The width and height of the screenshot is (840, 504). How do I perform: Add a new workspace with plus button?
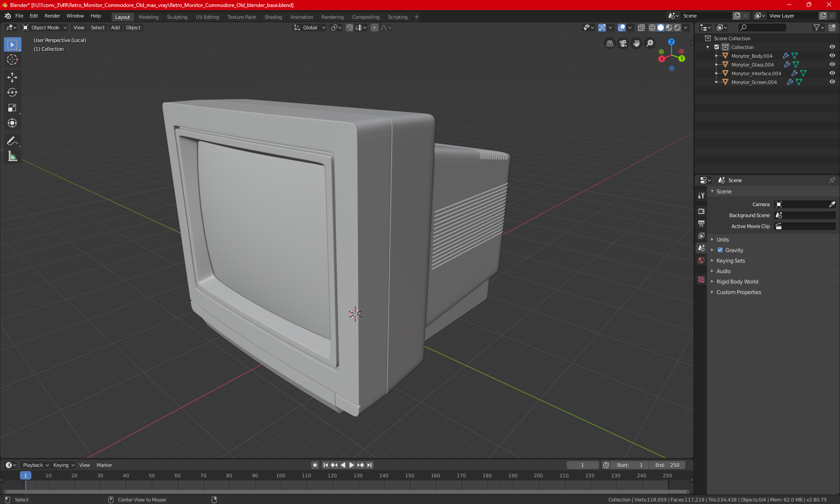(416, 17)
